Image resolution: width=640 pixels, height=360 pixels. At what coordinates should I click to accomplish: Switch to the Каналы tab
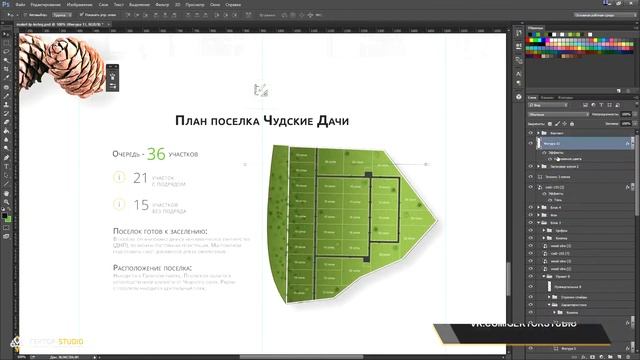click(x=547, y=98)
